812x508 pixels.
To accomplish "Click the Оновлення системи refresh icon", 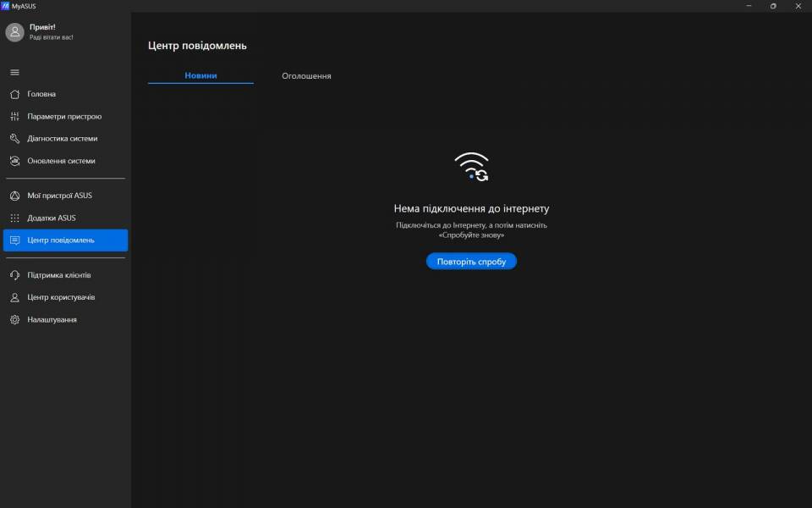I will (x=14, y=161).
